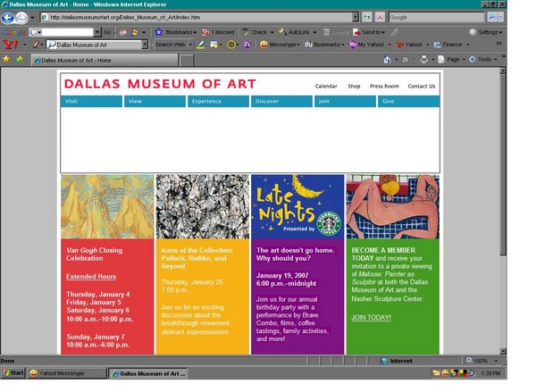Click the round yellow Yahoo toolbar icon
Image resolution: width=536 pixels, height=392 pixels.
tap(231, 45)
